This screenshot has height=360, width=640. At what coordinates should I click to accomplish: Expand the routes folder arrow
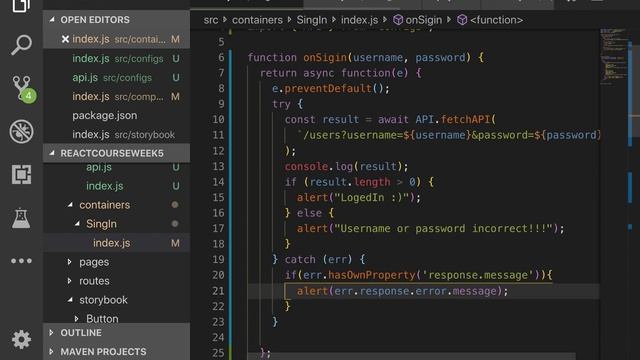[x=69, y=281]
